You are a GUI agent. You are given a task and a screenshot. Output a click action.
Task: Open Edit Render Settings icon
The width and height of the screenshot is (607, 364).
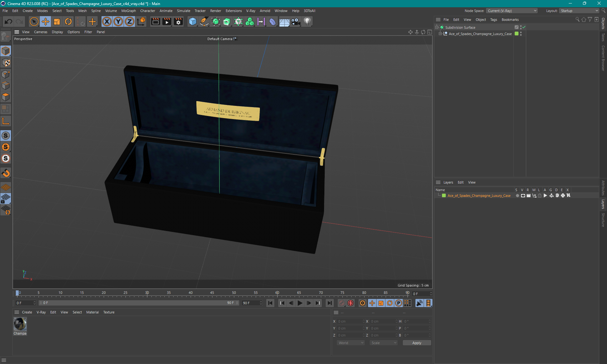178,21
